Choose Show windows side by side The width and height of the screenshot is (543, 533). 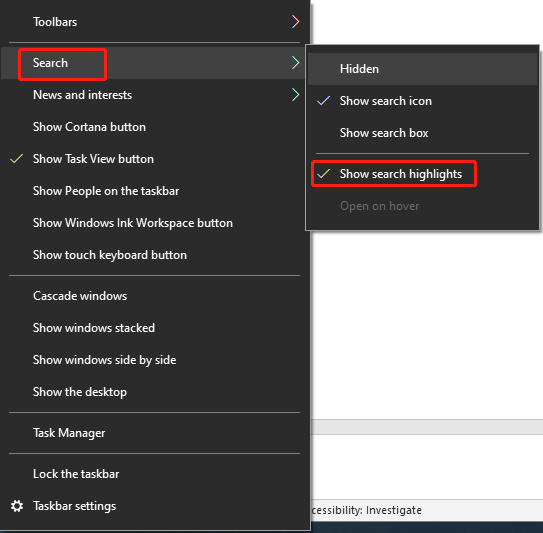[x=154, y=360]
